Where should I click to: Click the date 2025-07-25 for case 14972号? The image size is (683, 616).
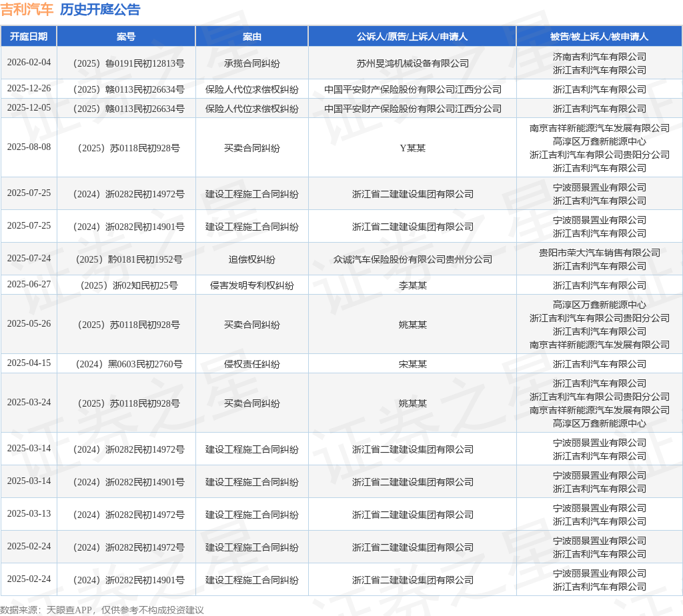29,193
